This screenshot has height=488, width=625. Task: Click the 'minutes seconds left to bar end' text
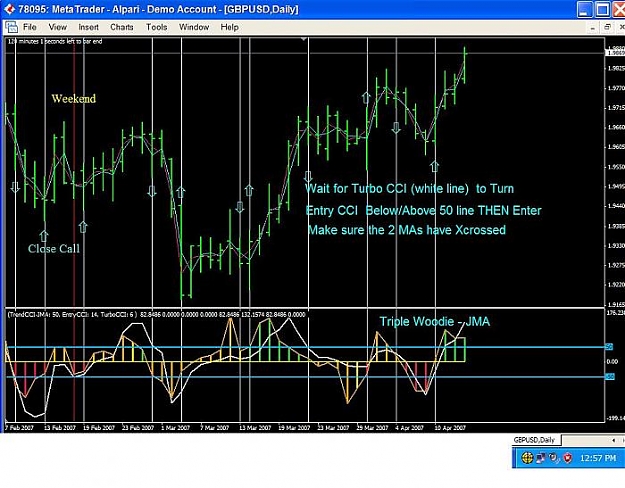pos(55,41)
